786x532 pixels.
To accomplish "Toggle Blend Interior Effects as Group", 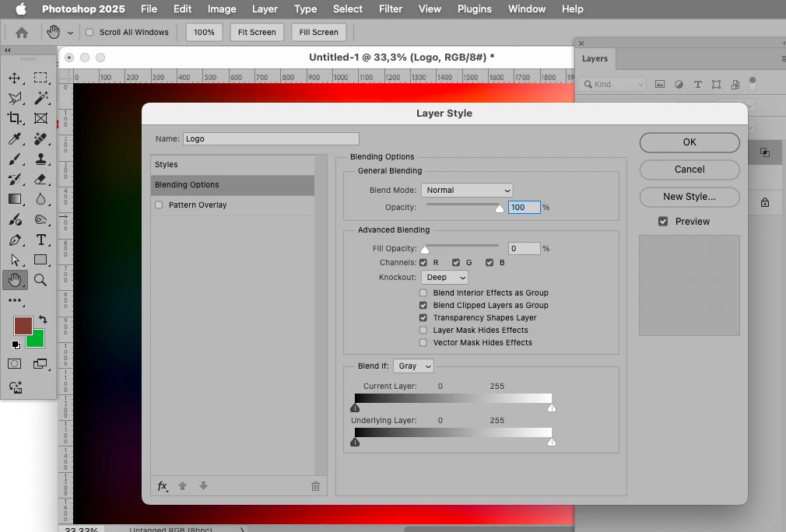I will pos(423,292).
